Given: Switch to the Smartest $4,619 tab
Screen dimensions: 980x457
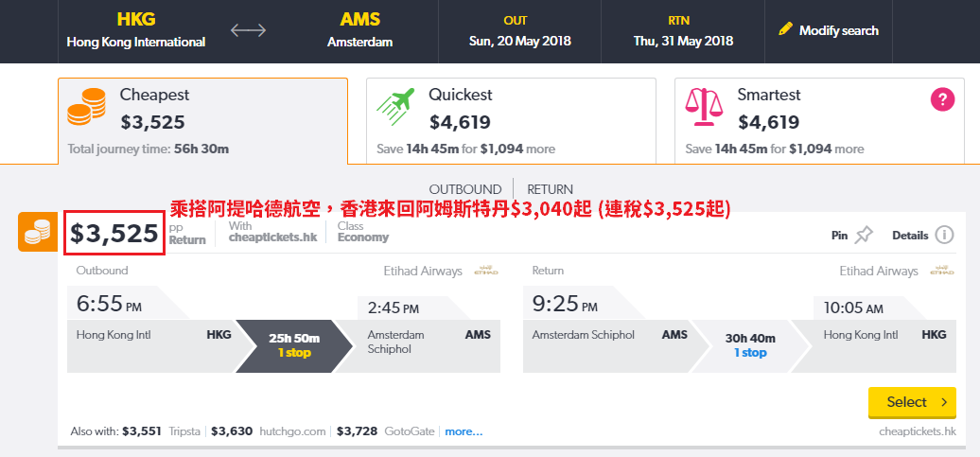Looking at the screenshot, I should point(819,121).
